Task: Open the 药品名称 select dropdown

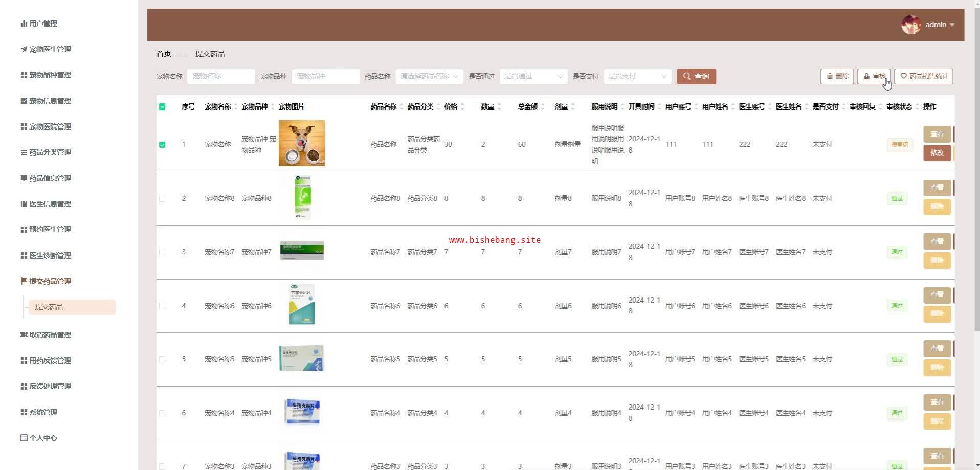Action: tap(429, 76)
